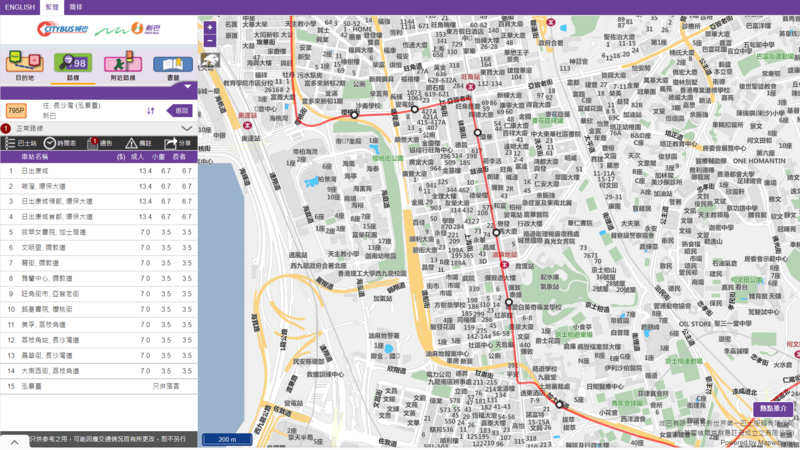View the 通告 notices with badge
The width and height of the screenshot is (800, 450).
[x=100, y=144]
